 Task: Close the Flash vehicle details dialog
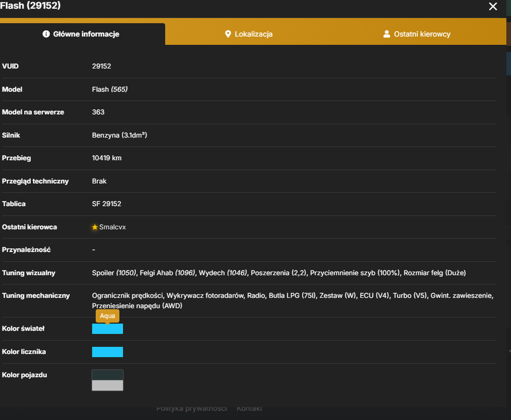pos(493,6)
